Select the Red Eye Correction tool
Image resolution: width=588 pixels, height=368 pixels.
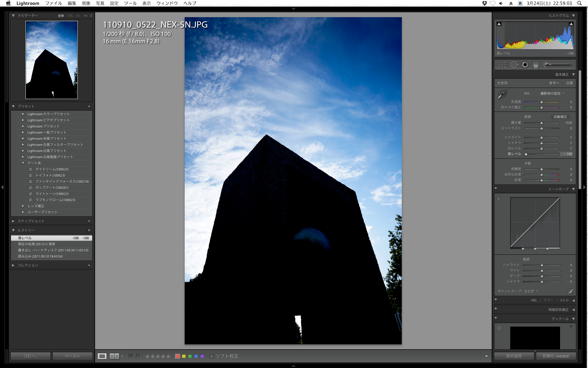pos(525,65)
